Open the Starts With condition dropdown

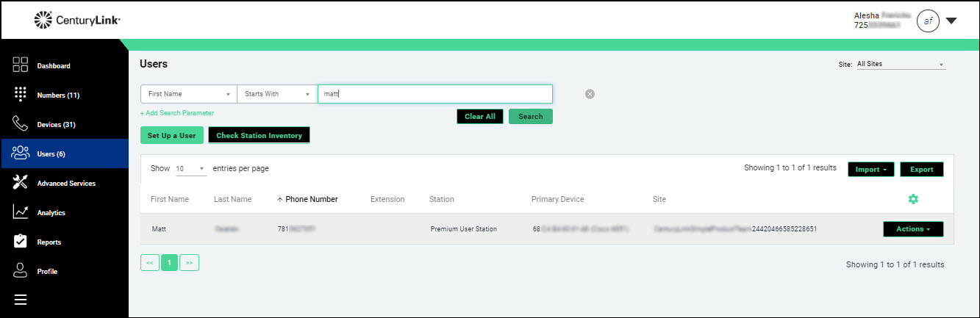point(277,94)
